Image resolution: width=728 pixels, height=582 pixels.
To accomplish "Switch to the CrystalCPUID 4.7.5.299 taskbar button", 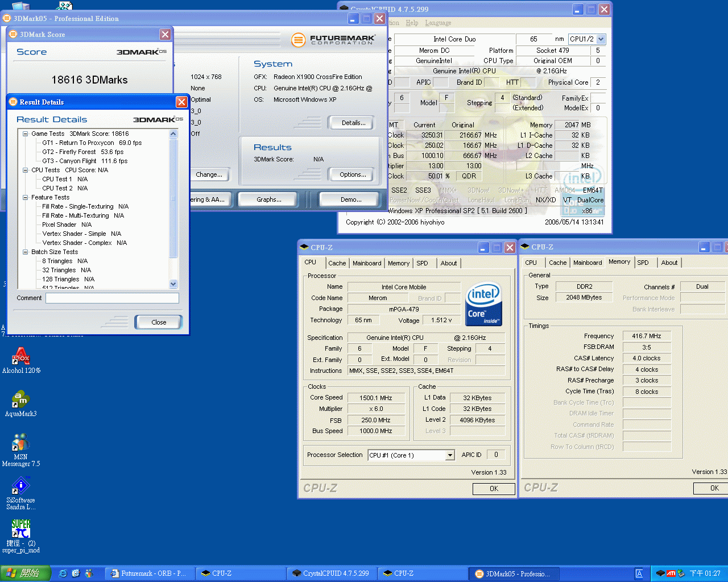I will 332,573.
